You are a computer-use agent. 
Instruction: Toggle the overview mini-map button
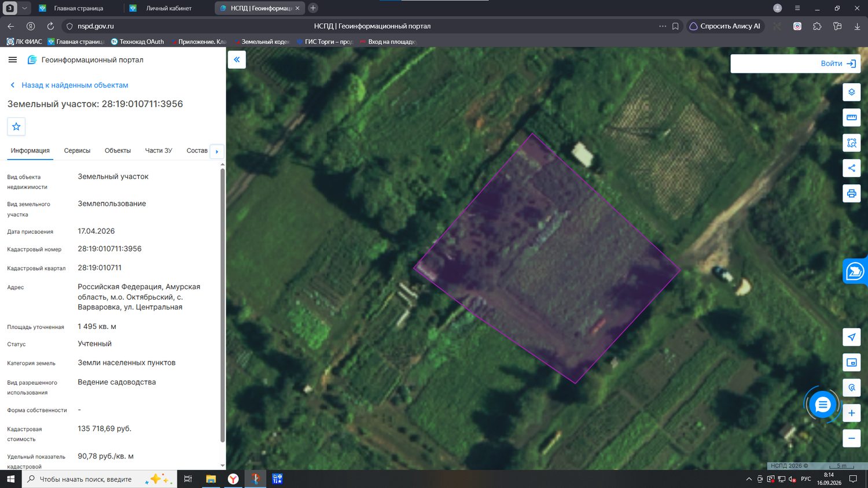[851, 363]
